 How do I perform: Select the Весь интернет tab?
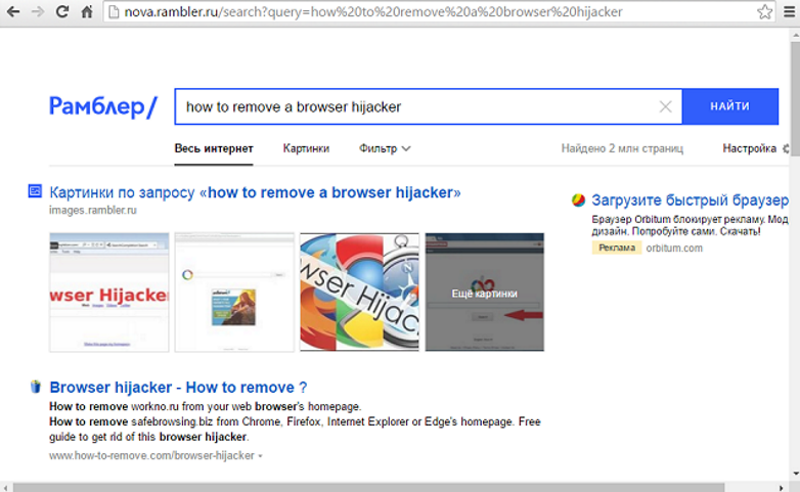point(214,149)
